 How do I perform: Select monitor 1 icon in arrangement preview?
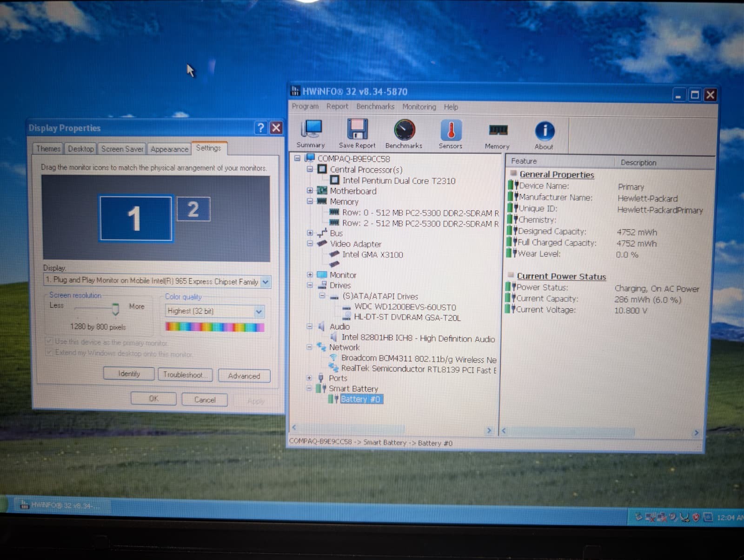(x=135, y=218)
